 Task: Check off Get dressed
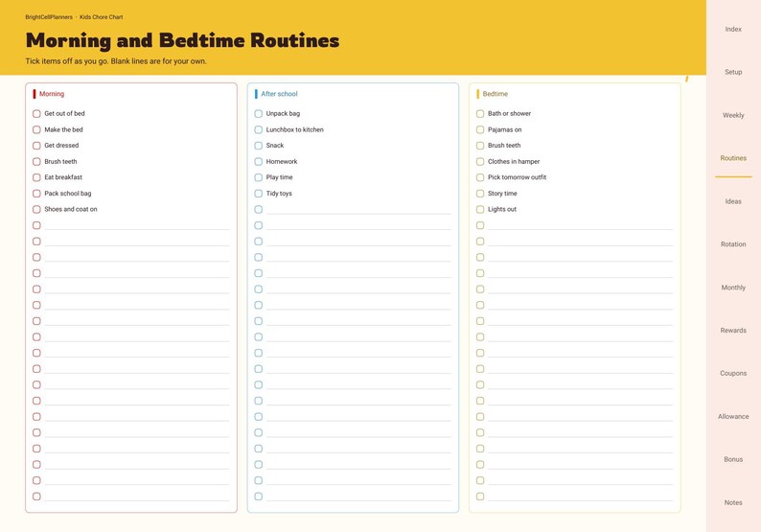(36, 146)
